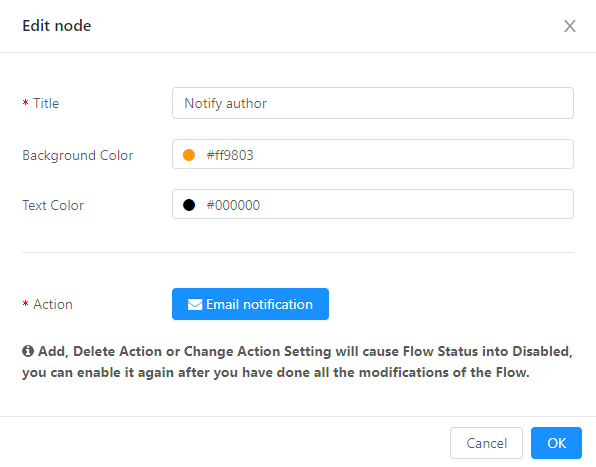Click the envelope icon on Email notification
596x467 pixels.
[195, 304]
